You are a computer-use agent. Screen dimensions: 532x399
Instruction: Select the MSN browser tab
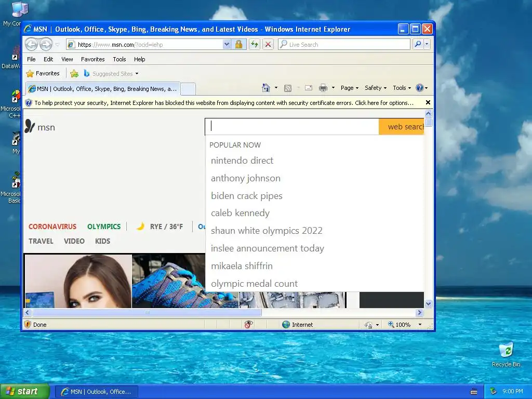click(103, 89)
